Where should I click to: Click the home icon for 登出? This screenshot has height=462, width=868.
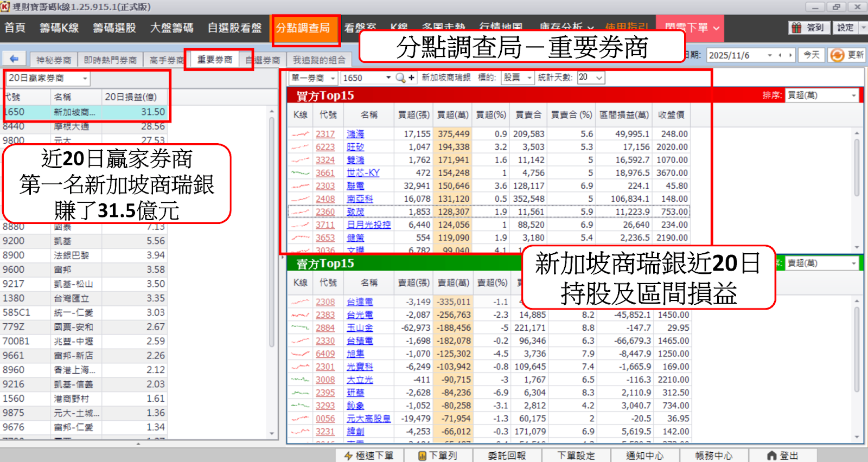point(771,455)
